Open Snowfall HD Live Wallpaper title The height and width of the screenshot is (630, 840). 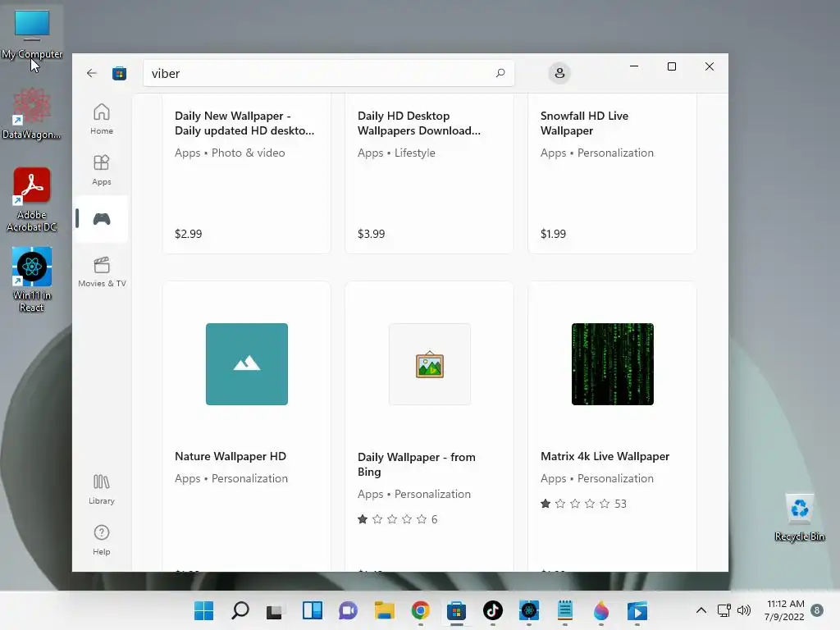pyautogui.click(x=584, y=123)
